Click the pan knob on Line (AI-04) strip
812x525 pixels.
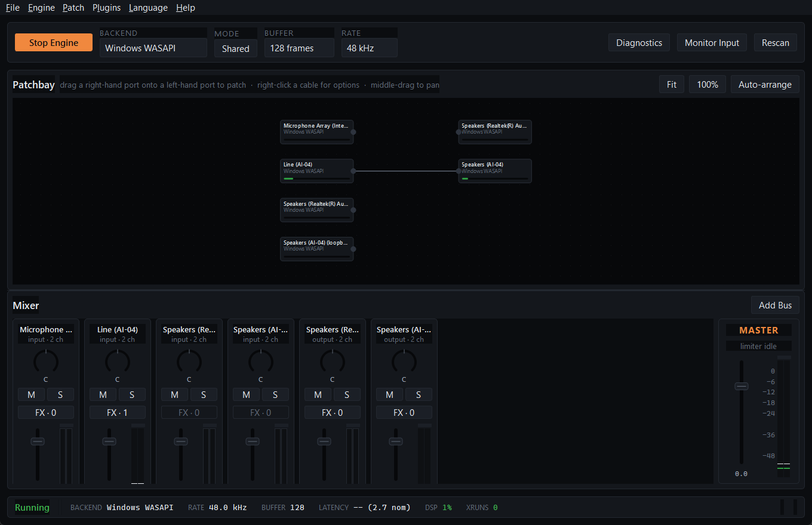tap(118, 362)
